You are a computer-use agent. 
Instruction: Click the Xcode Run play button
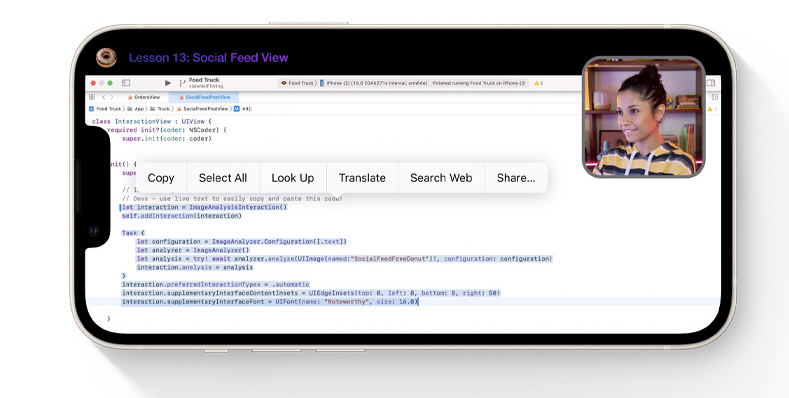[x=168, y=83]
